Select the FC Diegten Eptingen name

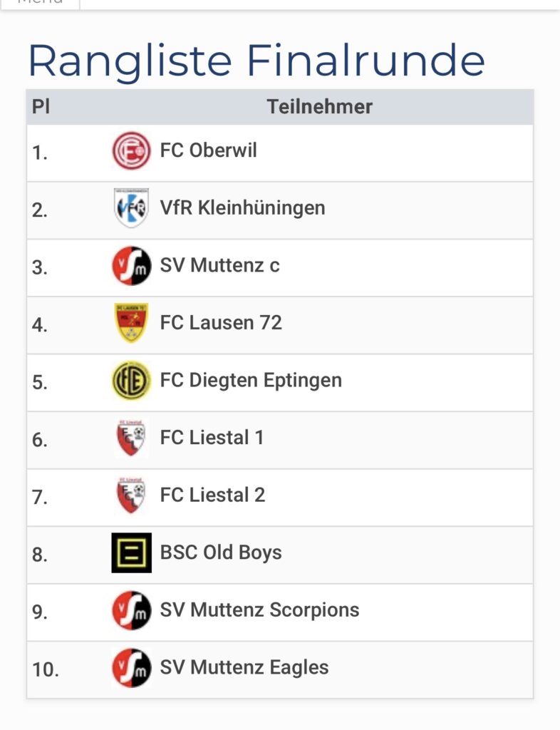[251, 381]
